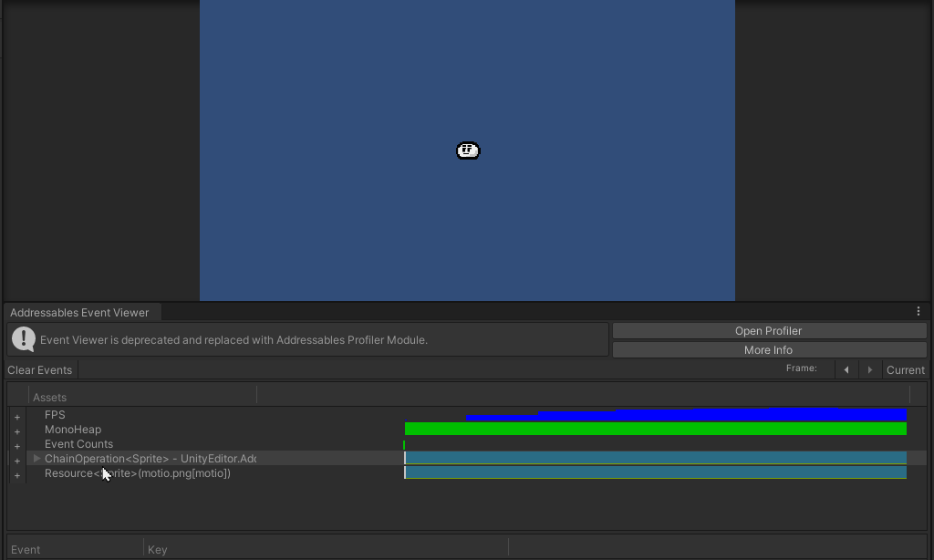Expand the Resource<Sprite> row plus icon
The width and height of the screenshot is (934, 560).
click(x=16, y=474)
